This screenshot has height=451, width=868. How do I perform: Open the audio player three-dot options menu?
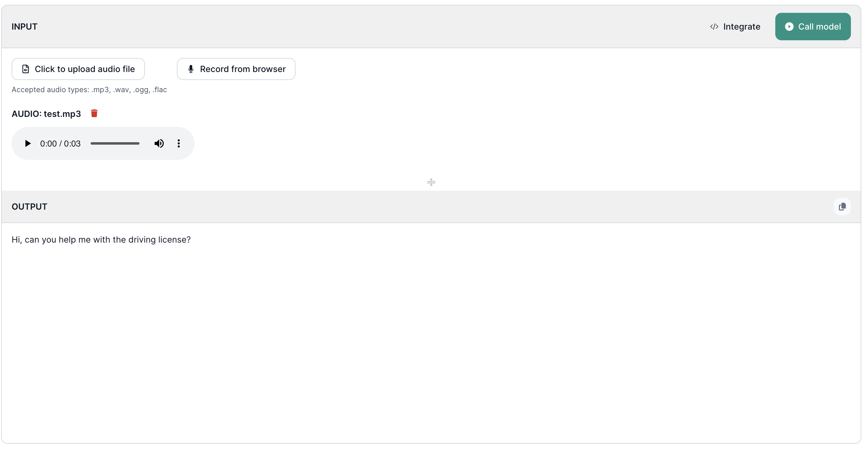click(179, 144)
